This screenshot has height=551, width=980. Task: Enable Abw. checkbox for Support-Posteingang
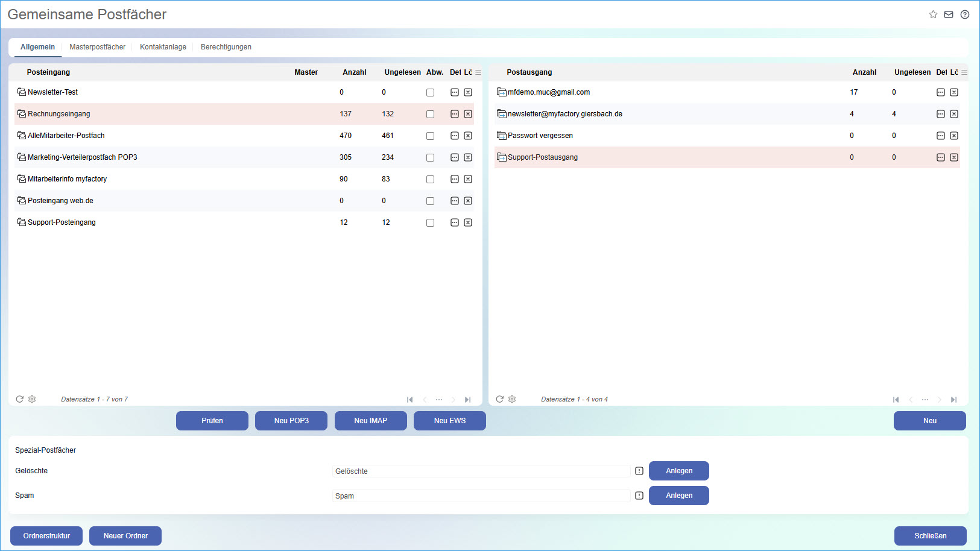point(430,222)
